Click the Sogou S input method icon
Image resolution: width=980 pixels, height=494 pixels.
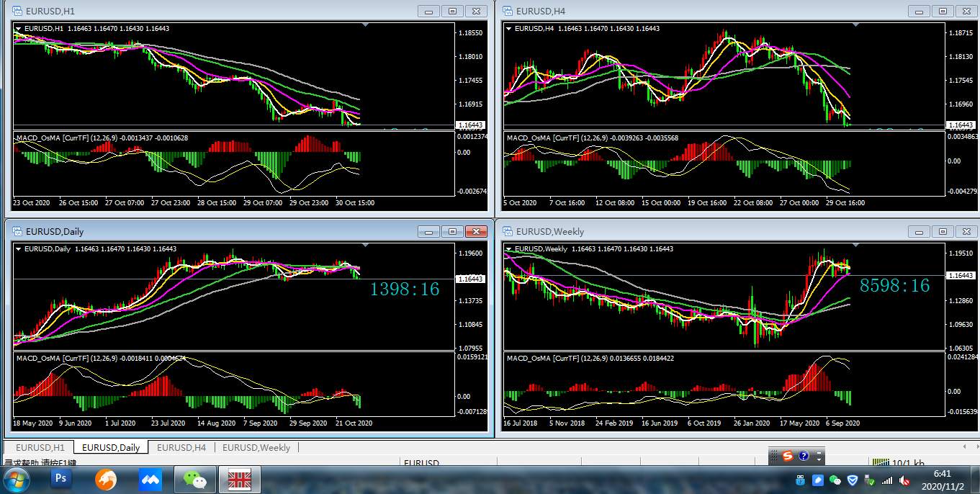[788, 456]
